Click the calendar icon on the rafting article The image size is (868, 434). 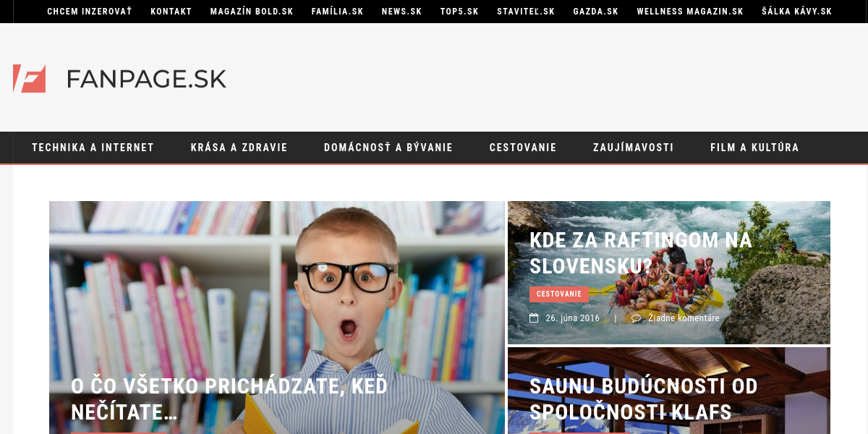(534, 318)
